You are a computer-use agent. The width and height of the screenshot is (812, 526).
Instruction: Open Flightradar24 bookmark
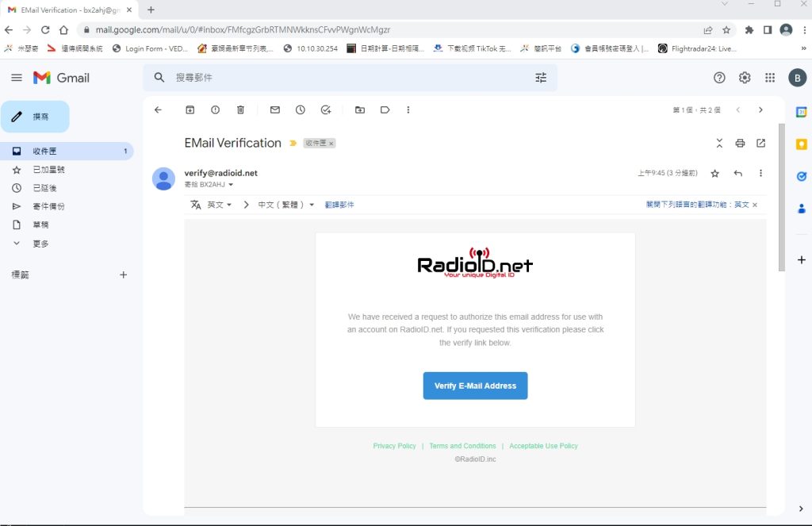[x=697, y=48]
